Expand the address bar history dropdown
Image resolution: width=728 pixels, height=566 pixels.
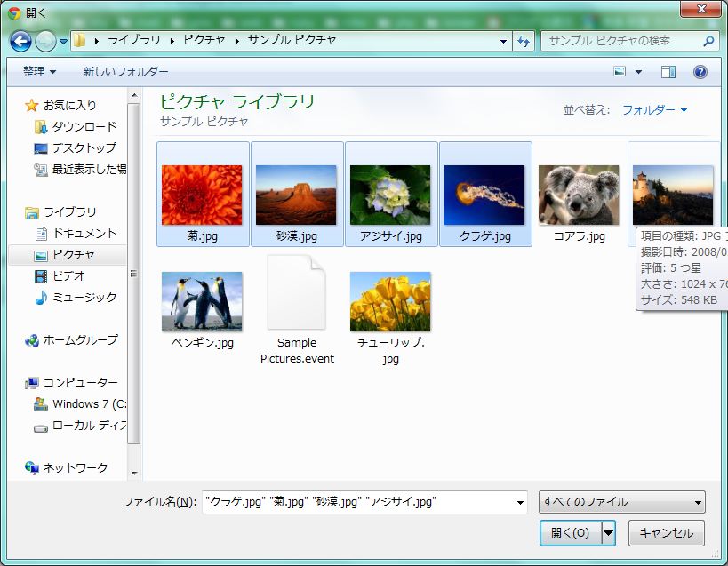coord(503,41)
